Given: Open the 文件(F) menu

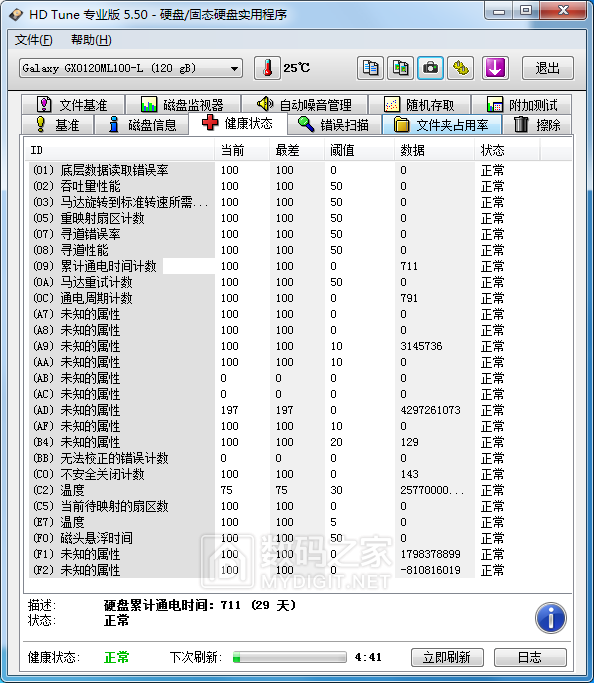Looking at the screenshot, I should point(34,40).
